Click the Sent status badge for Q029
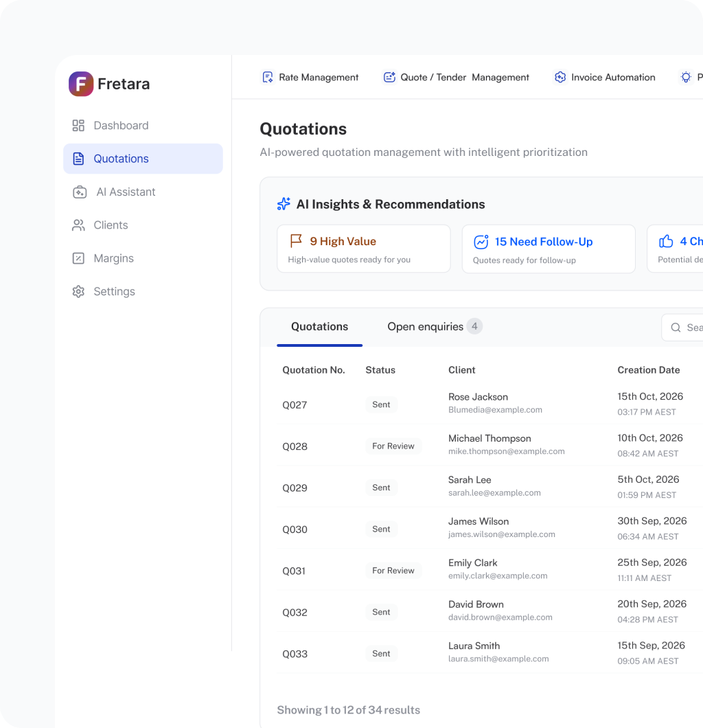The image size is (703, 728). tap(381, 488)
